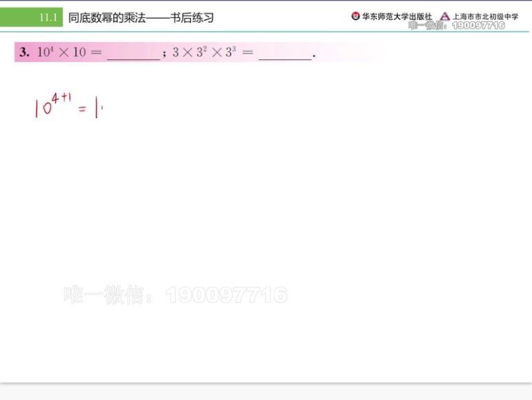Click the first answer blank after 10⁴ × 10
The image size is (532, 400).
133,54
